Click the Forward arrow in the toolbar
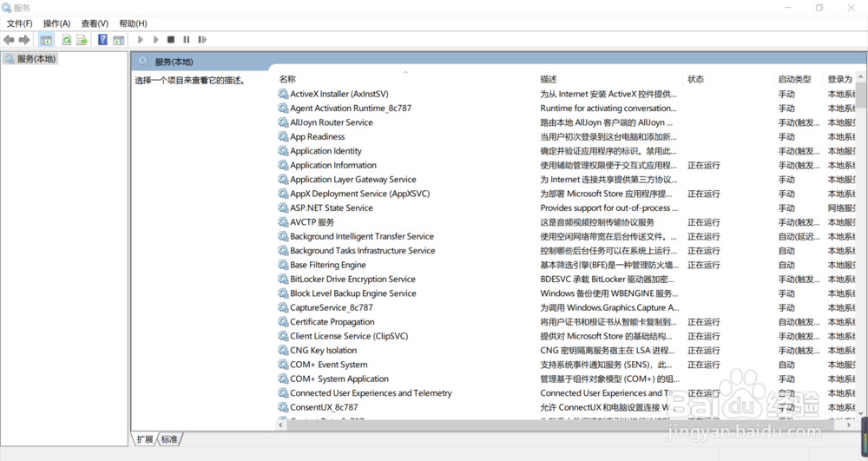Viewport: 868px width, 461px height. coord(24,40)
